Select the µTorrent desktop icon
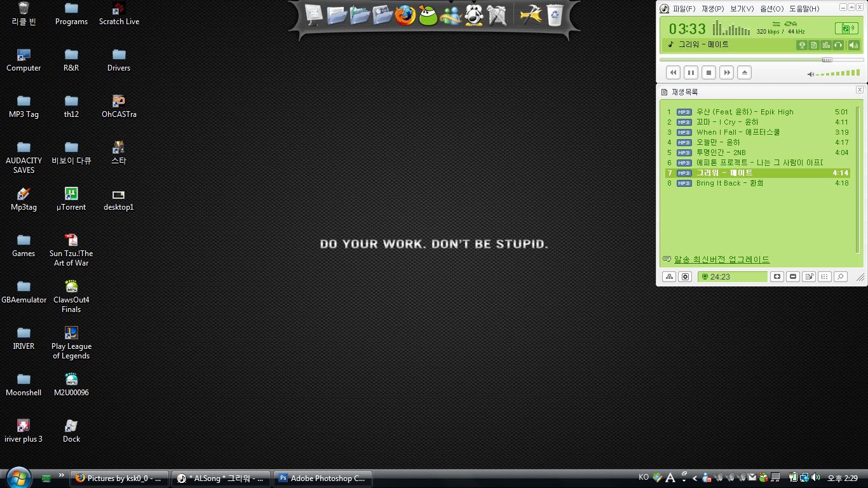The image size is (868, 488). (71, 198)
